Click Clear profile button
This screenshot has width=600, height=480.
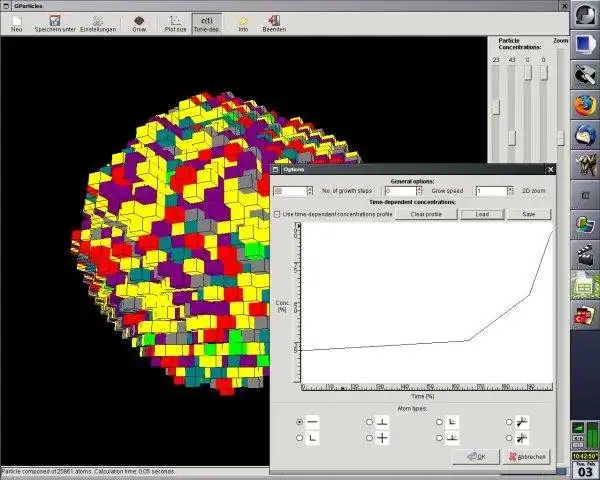(426, 214)
